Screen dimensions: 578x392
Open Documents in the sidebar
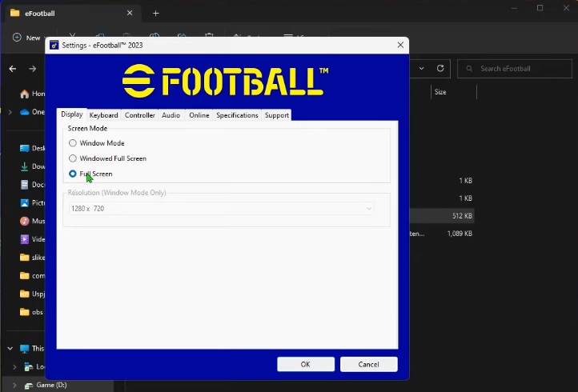coord(33,185)
